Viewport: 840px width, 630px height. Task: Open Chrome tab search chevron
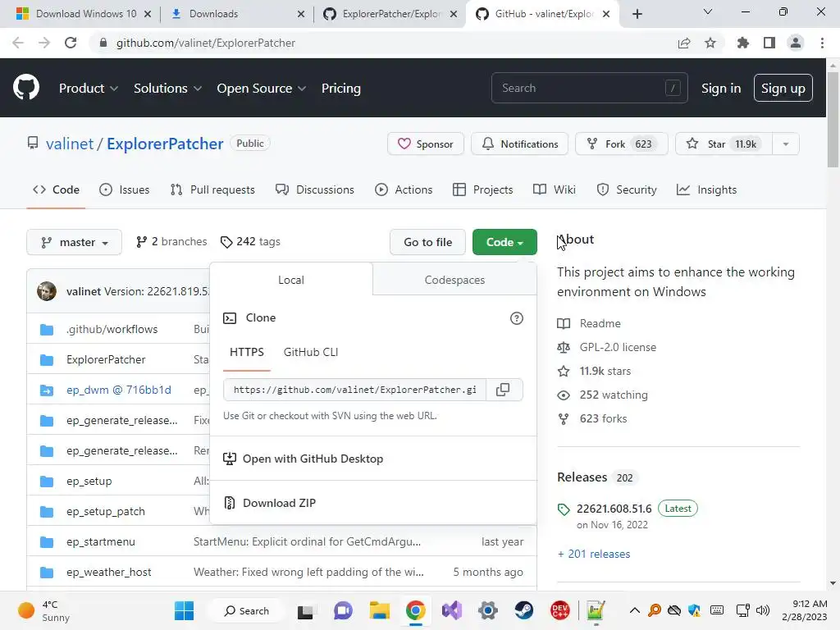[x=708, y=11]
